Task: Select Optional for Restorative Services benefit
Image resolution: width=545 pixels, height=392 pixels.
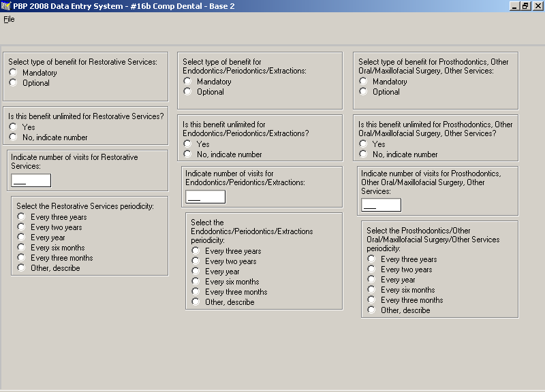Action: 13,83
